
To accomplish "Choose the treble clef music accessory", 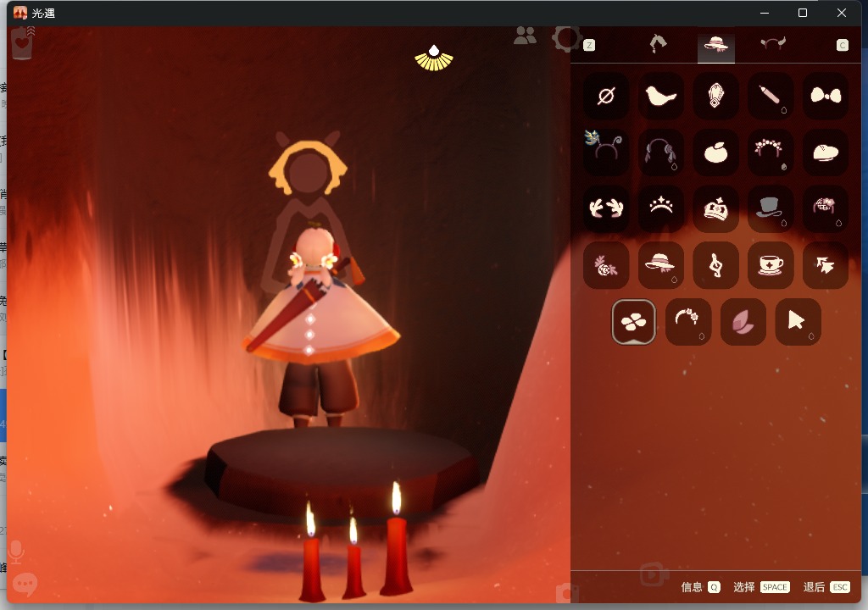I will (x=715, y=265).
